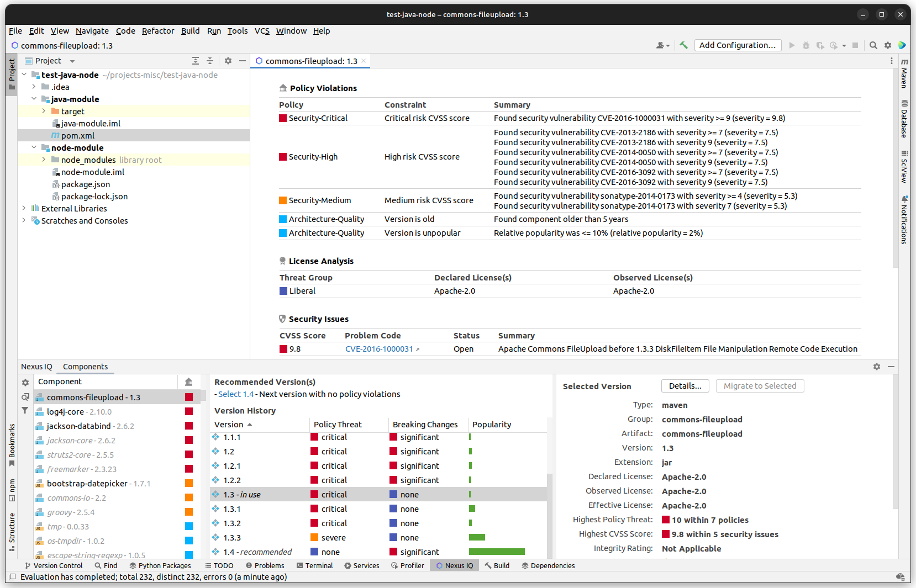Open the Tools menu
916x588 pixels.
[238, 31]
